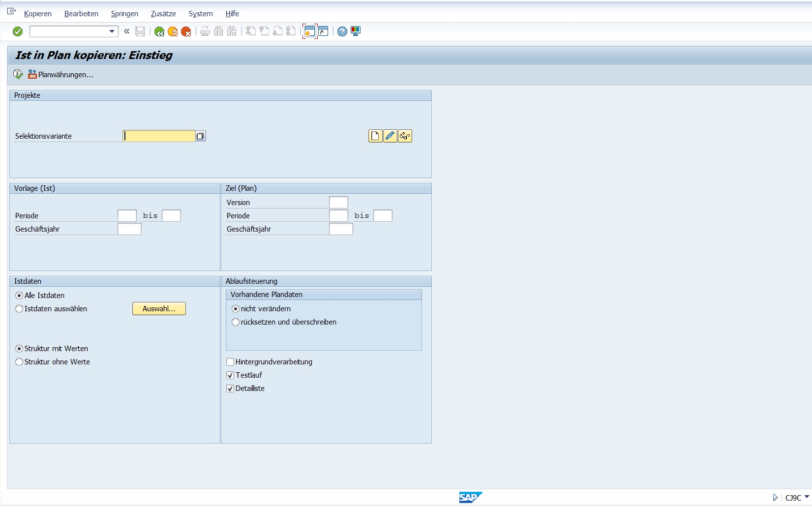Collapse the command field with double chevron

pos(127,31)
